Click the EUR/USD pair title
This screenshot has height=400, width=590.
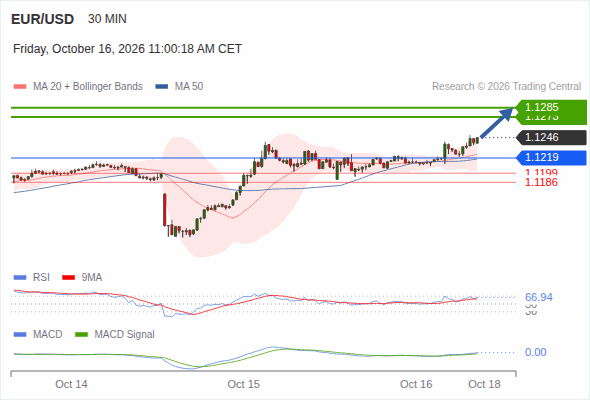click(x=43, y=19)
